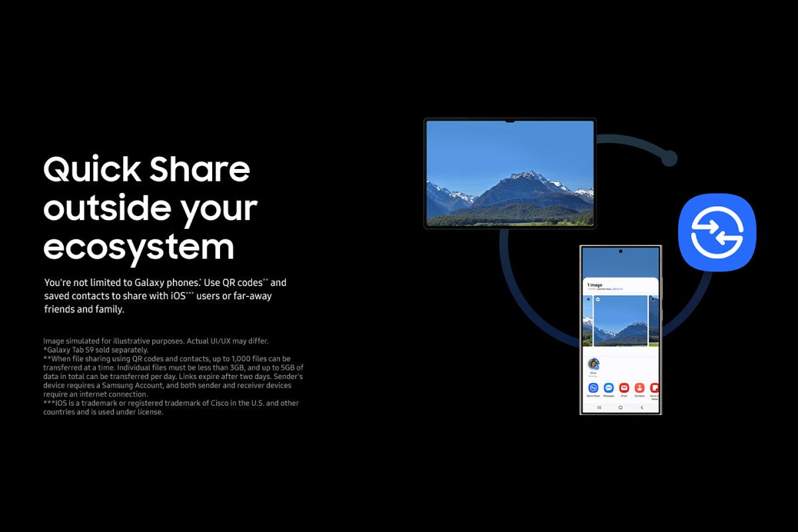The height and width of the screenshot is (532, 798).
Task: Open the Options link under 1 image
Action: (618, 290)
